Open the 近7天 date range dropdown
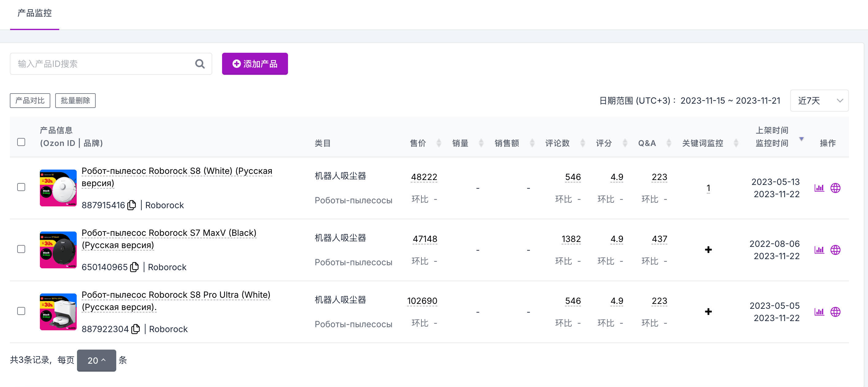The image size is (868, 387). pos(819,100)
